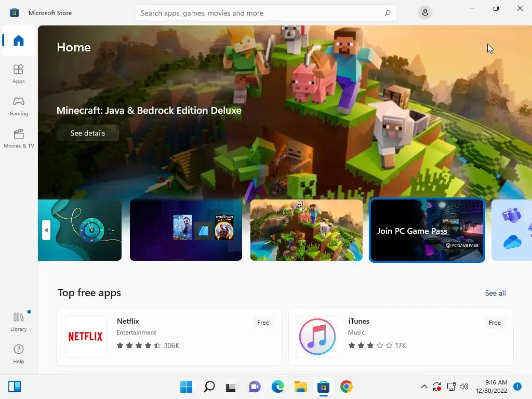Click the search magnifier icon in Store
532x399 pixels.
pyautogui.click(x=388, y=13)
